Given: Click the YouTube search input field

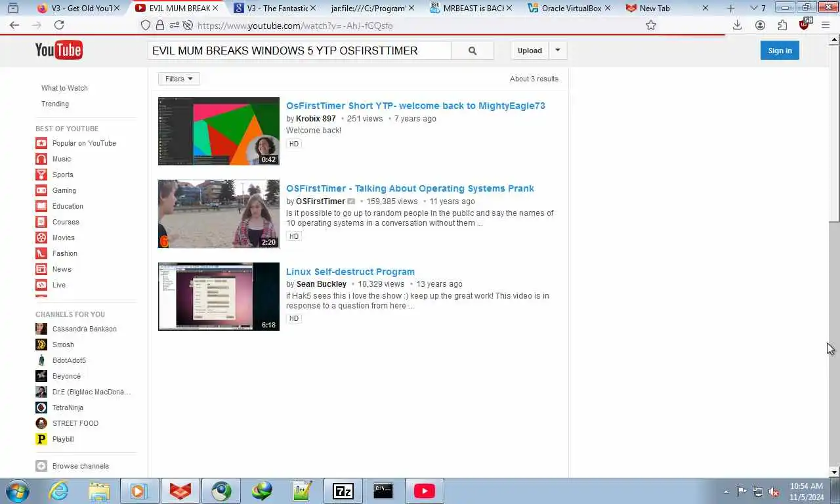Looking at the screenshot, I should coord(300,51).
